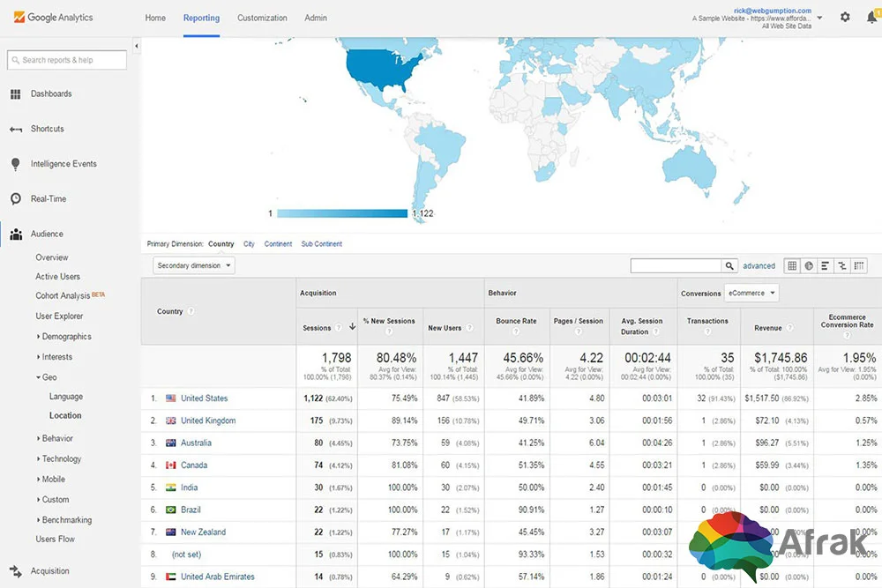Click the advanced filter link

click(x=759, y=266)
